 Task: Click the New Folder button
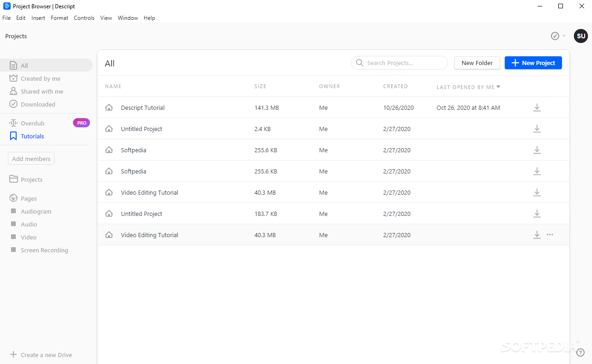click(477, 63)
